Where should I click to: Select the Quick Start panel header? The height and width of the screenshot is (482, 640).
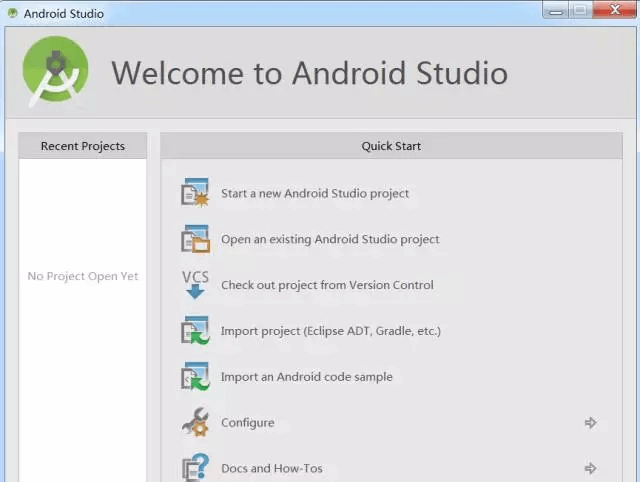pos(391,146)
